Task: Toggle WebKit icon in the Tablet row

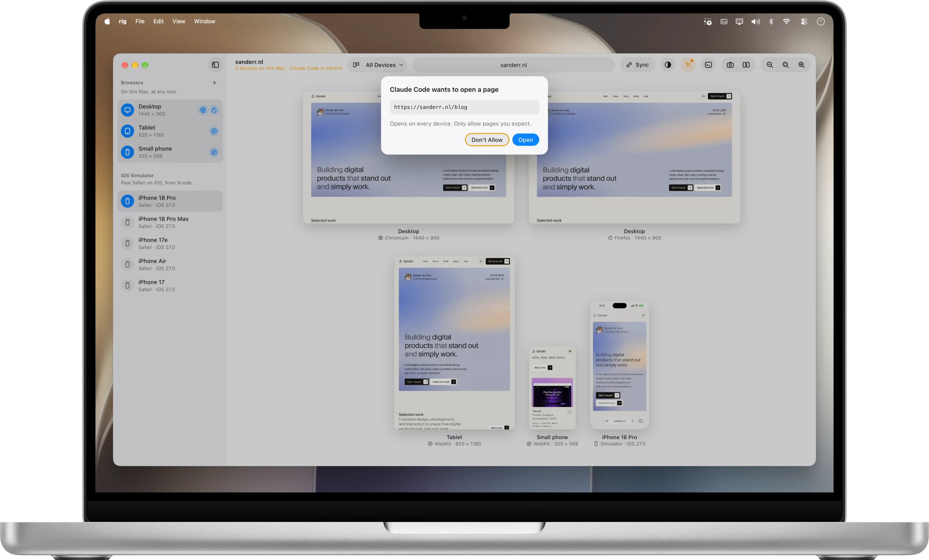Action: (x=214, y=131)
